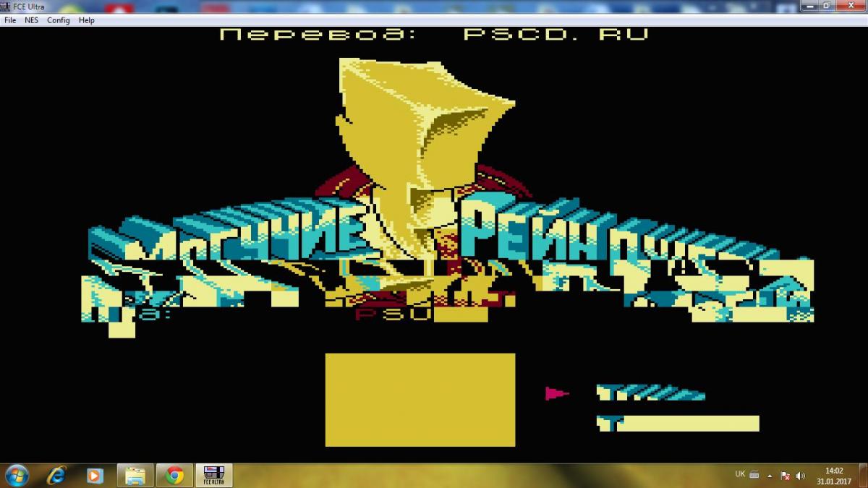Launch Internet Explorer from the taskbar
The height and width of the screenshot is (488, 868).
point(56,475)
